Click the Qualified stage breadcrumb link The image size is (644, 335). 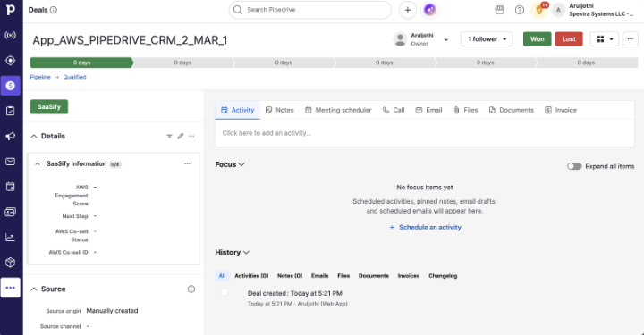pyautogui.click(x=74, y=77)
